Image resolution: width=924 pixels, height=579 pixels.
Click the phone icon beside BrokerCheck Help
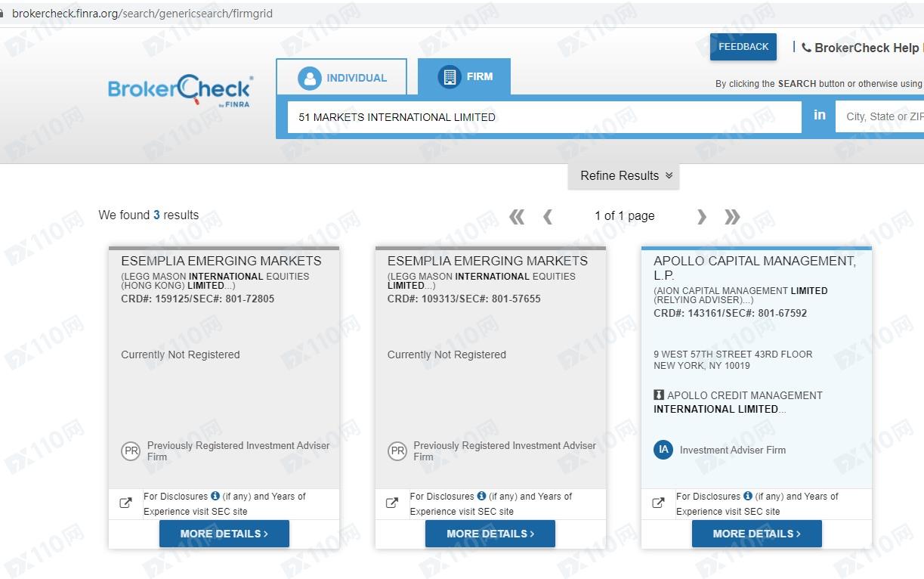tap(806, 48)
